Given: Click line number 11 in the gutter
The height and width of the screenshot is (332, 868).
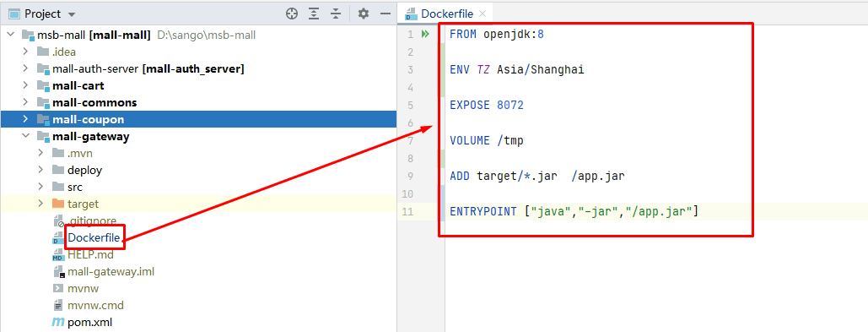Looking at the screenshot, I should pyautogui.click(x=408, y=212).
